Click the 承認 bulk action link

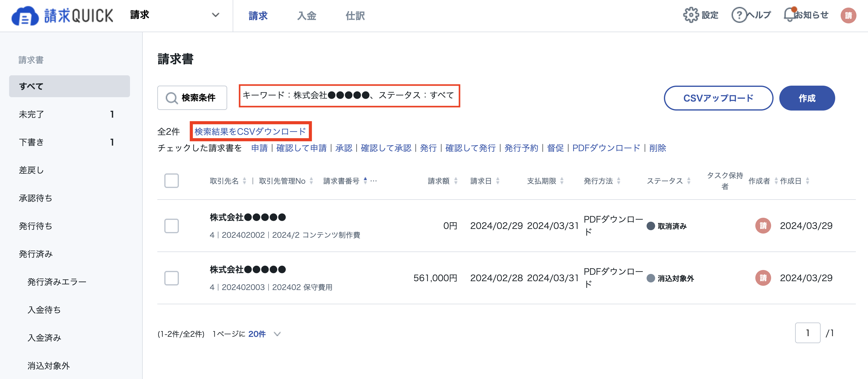tap(343, 148)
